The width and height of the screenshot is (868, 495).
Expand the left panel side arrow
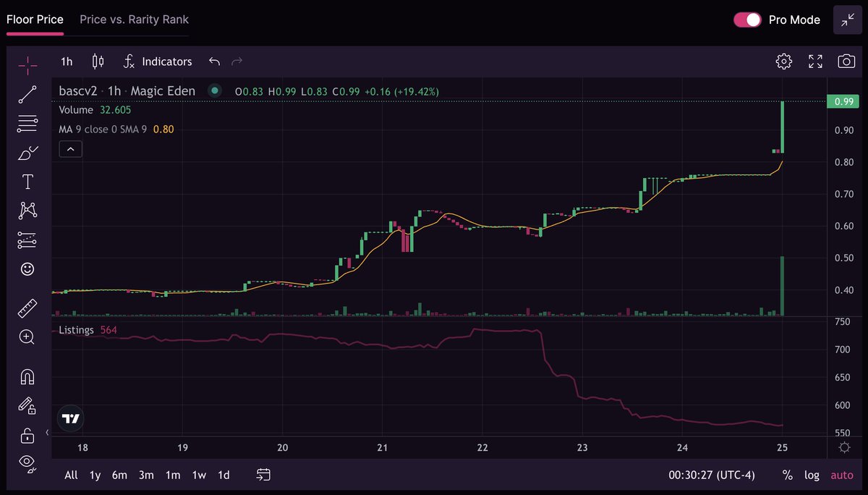point(47,433)
